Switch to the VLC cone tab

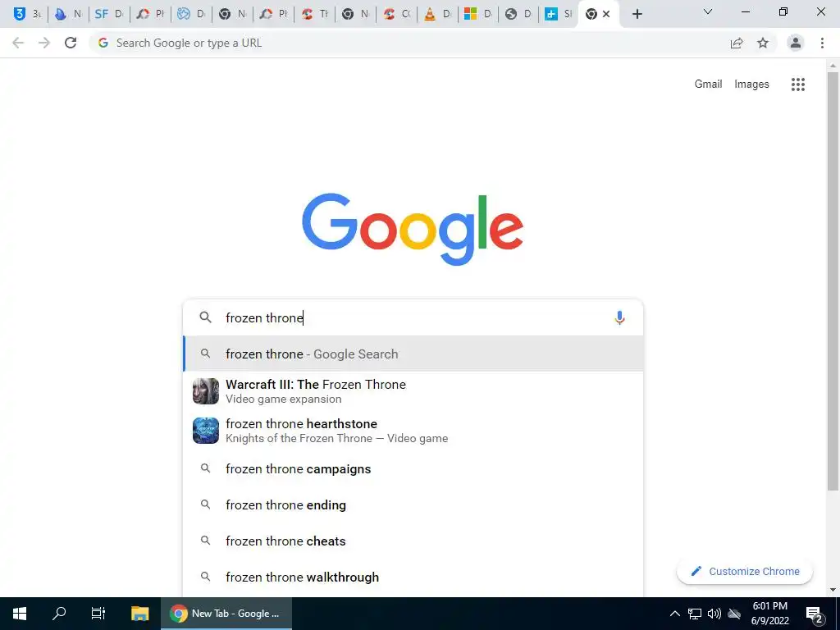[437, 14]
